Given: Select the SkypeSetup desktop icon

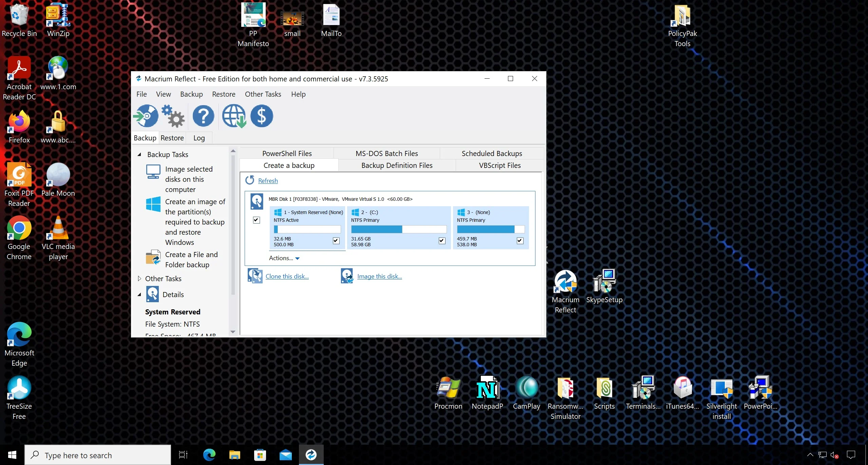Looking at the screenshot, I should tap(604, 286).
